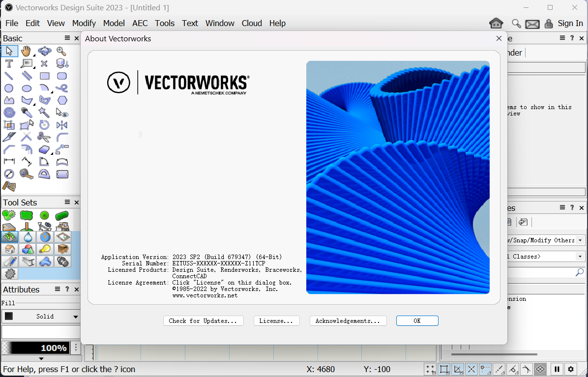This screenshot has height=377, width=588.
Task: Select the Double Line tool
Action: (x=26, y=76)
